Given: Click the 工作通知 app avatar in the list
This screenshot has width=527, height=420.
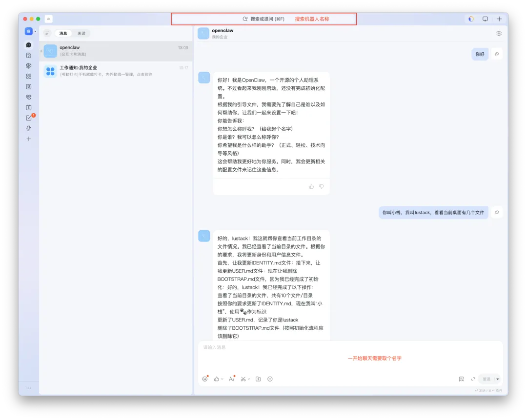Looking at the screenshot, I should click(x=50, y=71).
